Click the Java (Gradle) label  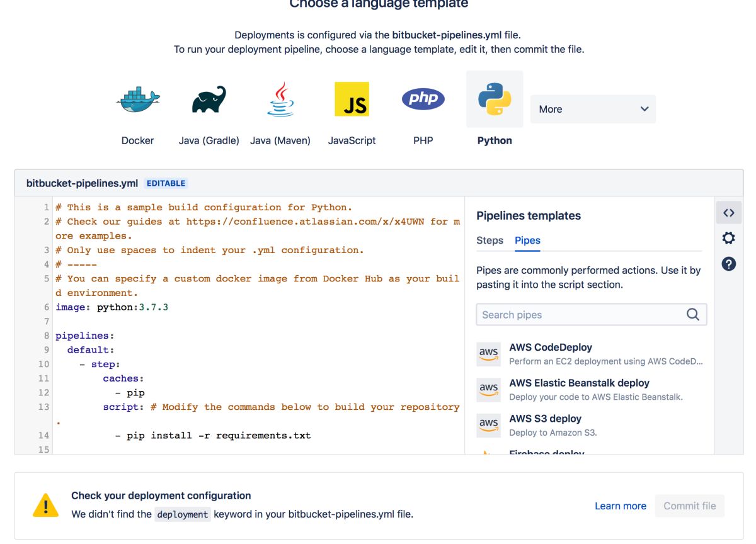[x=209, y=140]
